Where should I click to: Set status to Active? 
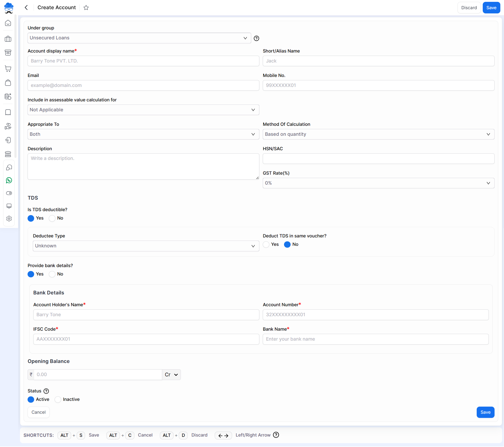pyautogui.click(x=31, y=399)
